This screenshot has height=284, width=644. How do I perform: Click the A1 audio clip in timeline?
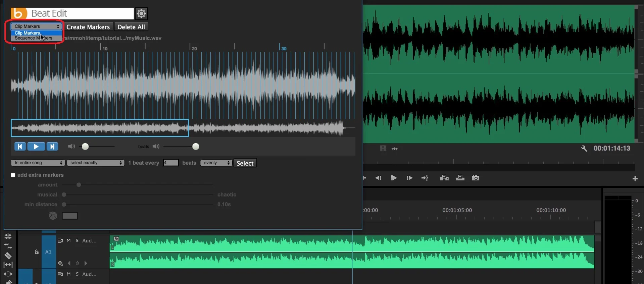(x=352, y=252)
